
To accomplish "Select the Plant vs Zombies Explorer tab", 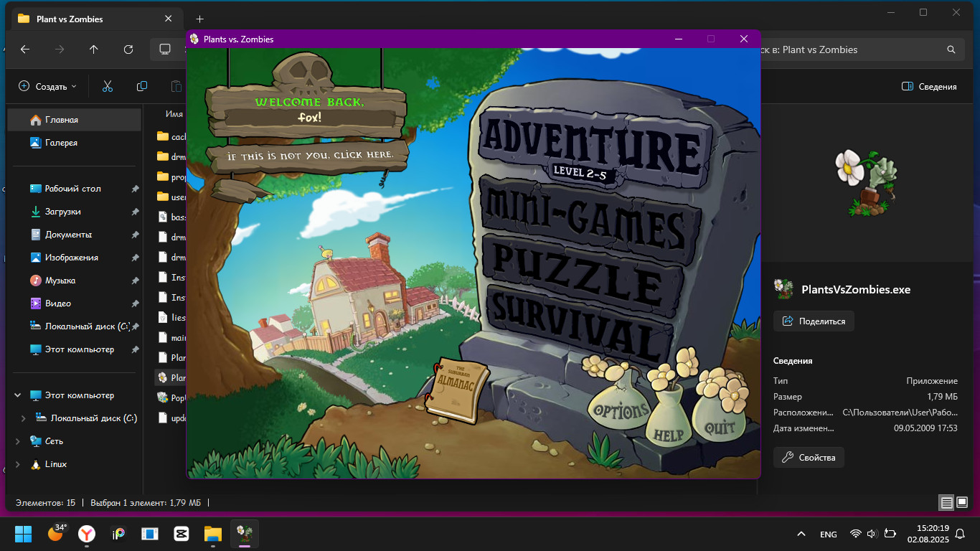I will (97, 19).
